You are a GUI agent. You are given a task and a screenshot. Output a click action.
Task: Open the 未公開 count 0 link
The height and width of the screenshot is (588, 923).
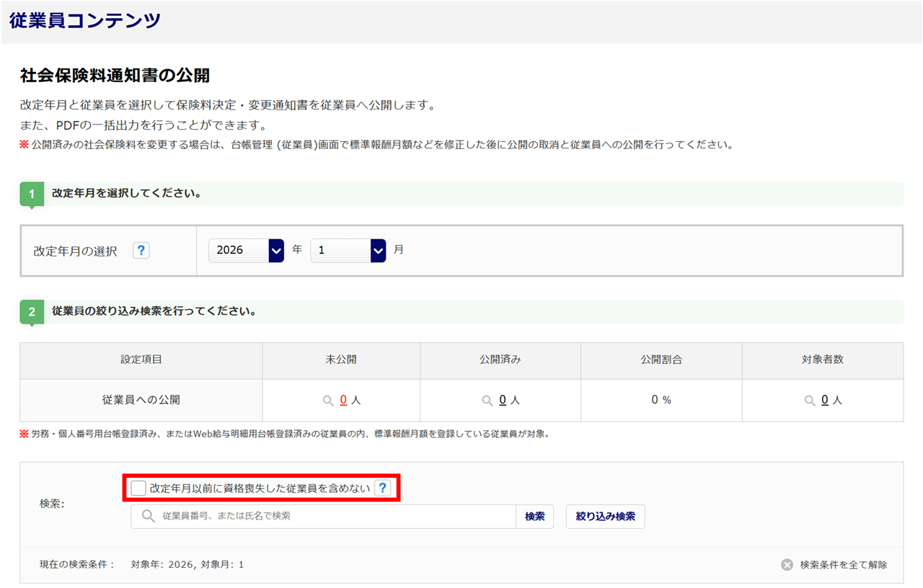343,400
